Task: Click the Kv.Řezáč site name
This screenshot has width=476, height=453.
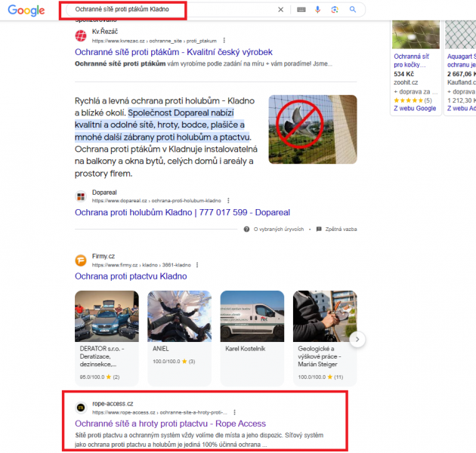Action: click(105, 32)
